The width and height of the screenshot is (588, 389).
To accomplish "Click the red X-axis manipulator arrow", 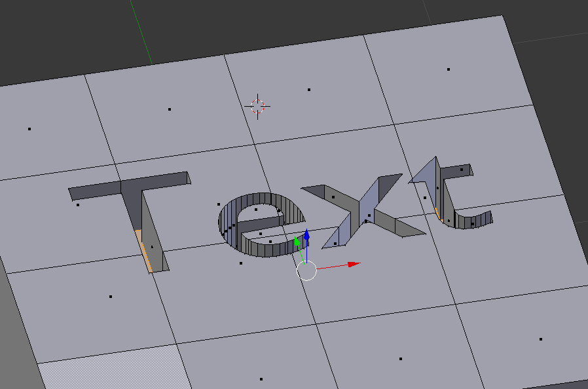I will tap(354, 265).
